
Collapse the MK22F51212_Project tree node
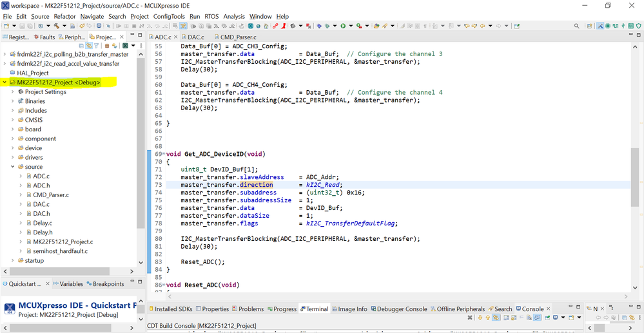pos(5,82)
